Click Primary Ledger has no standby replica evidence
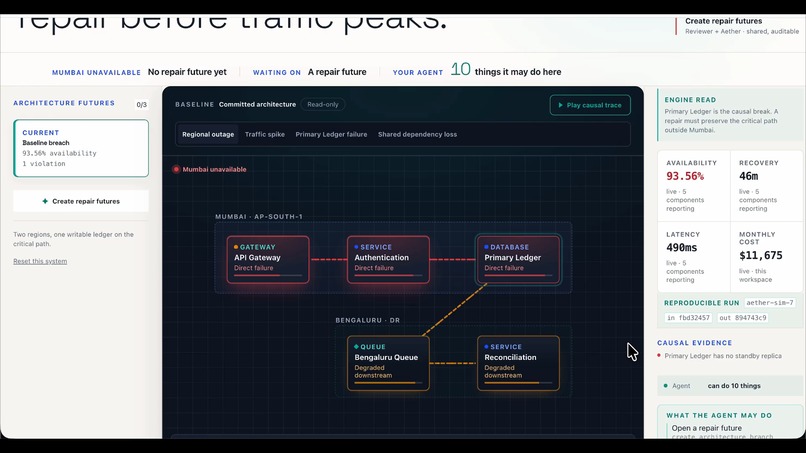The width and height of the screenshot is (806, 453). 723,356
